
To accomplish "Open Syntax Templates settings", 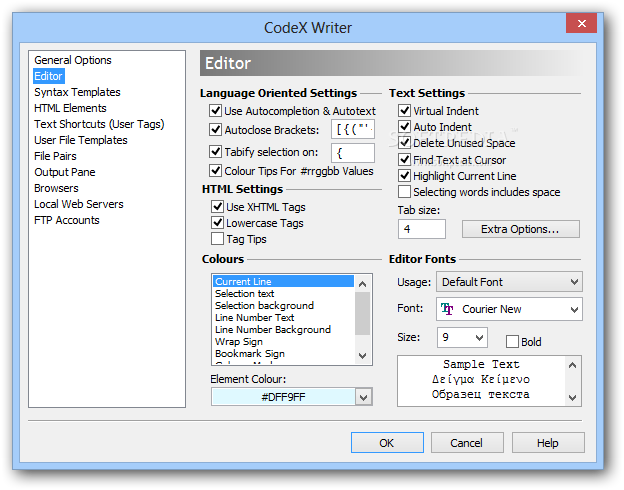I will (77, 92).
